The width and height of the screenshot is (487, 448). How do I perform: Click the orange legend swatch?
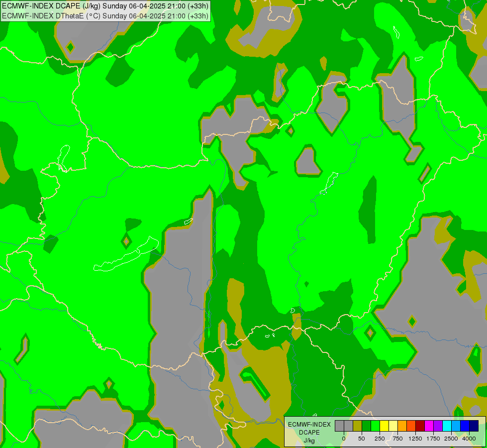tap(402, 426)
